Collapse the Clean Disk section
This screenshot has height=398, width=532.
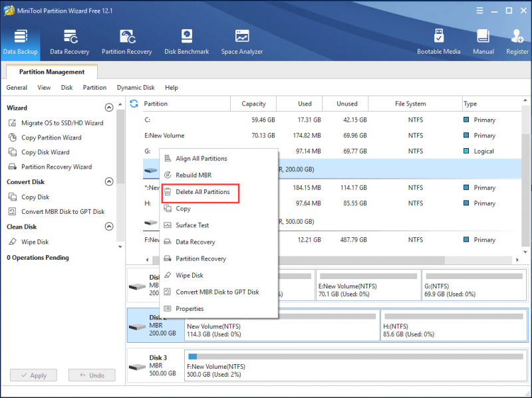point(109,227)
